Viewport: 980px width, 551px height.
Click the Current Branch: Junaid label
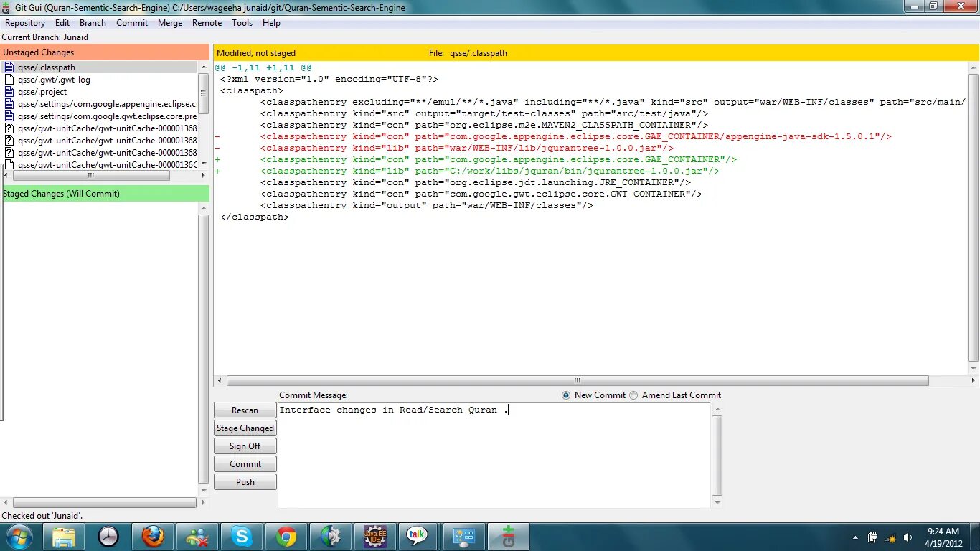pos(45,37)
